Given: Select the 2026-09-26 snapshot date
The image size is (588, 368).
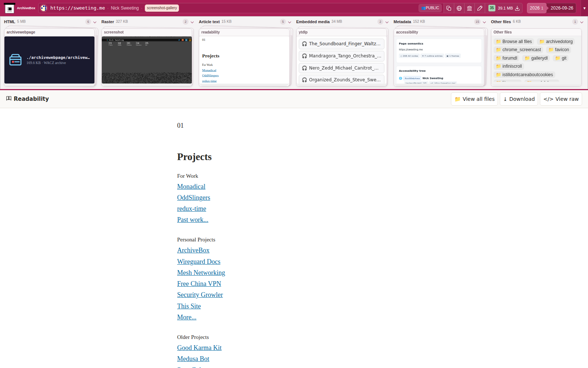Looking at the screenshot, I should pyautogui.click(x=562, y=8).
